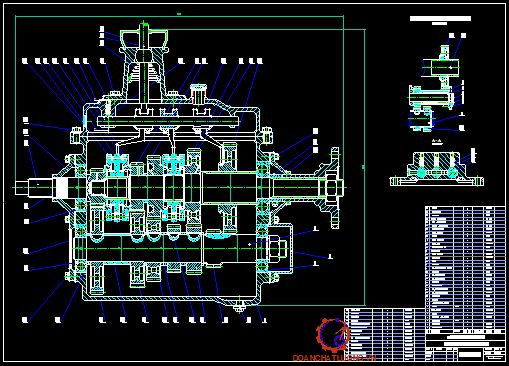This screenshot has width=509, height=366.
Task: Click the overall length dimension line at top
Action: (x=179, y=16)
